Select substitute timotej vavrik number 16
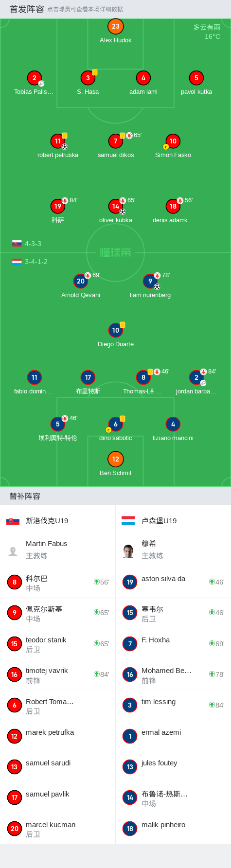This screenshot has height=868, width=231. (x=57, y=674)
